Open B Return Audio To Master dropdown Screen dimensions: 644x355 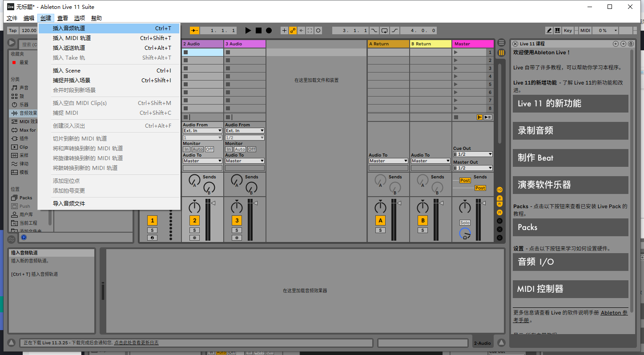coord(431,161)
